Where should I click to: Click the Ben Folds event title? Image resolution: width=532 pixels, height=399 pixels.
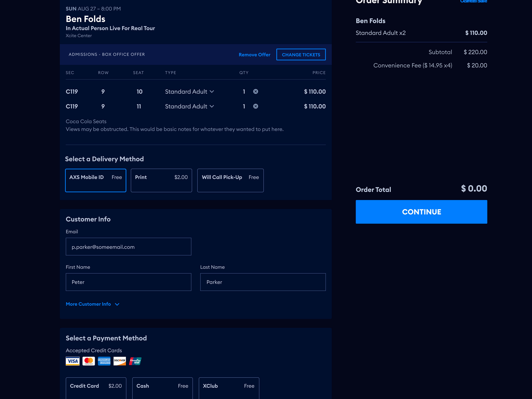click(85, 19)
